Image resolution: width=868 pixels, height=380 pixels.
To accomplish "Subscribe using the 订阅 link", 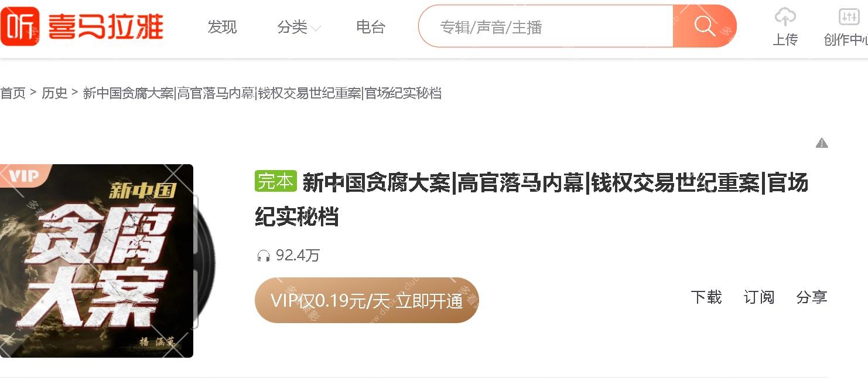I will tap(759, 297).
